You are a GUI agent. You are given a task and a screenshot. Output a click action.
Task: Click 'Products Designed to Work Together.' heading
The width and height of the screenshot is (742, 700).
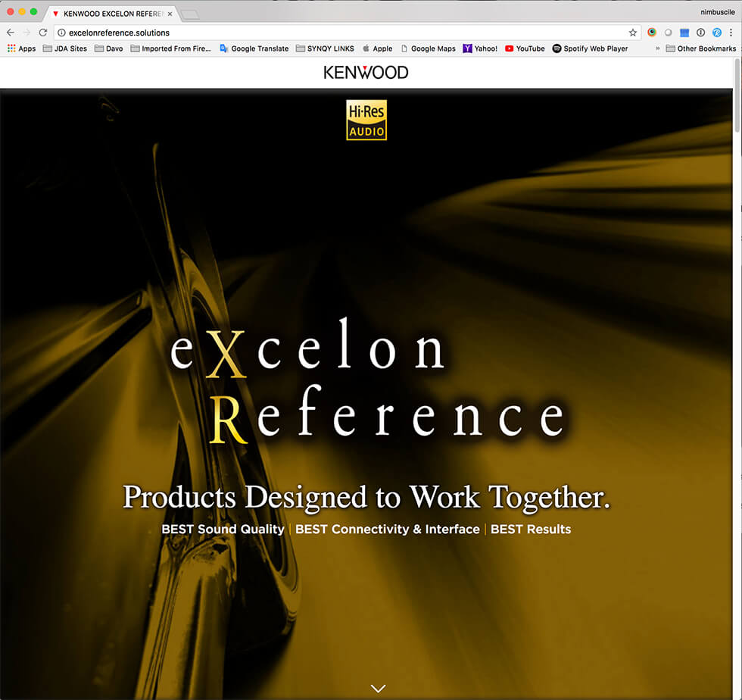366,497
